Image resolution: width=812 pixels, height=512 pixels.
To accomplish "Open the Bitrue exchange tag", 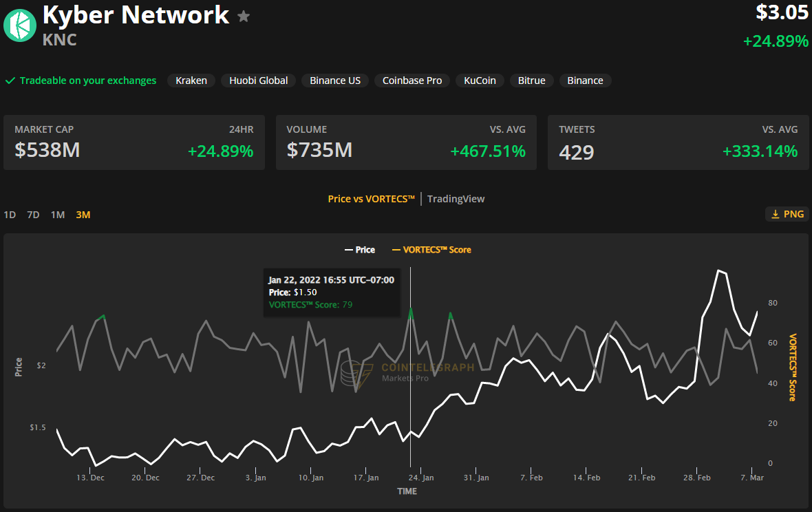I will click(531, 81).
